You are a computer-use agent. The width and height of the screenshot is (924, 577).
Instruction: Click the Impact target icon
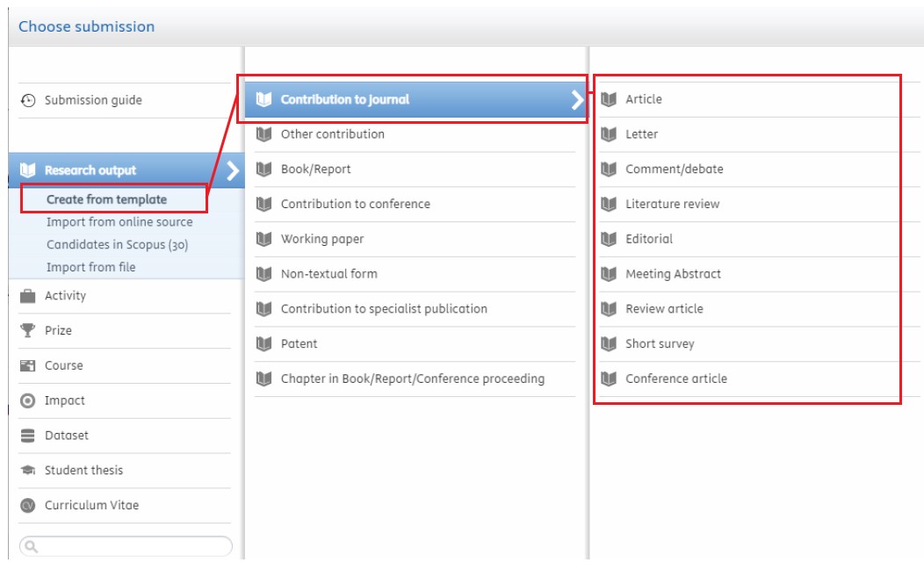(x=28, y=400)
